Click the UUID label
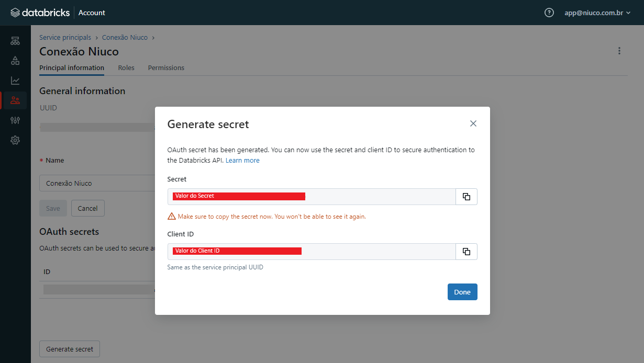The width and height of the screenshot is (644, 363). (x=48, y=108)
